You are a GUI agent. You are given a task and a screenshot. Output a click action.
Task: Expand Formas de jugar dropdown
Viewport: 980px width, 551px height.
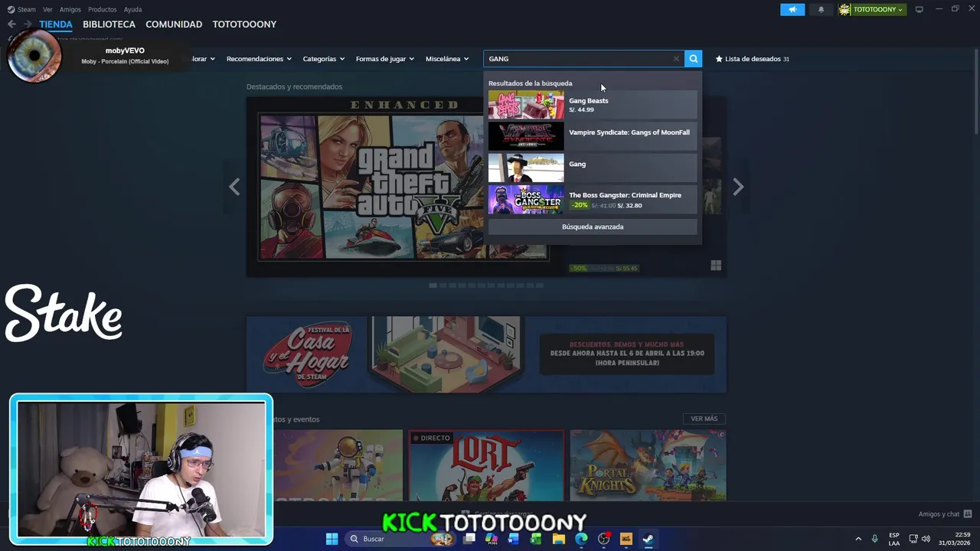pyautogui.click(x=384, y=59)
